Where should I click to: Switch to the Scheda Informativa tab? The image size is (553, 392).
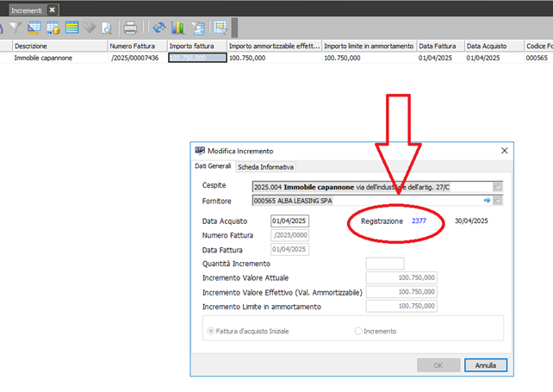pos(265,166)
